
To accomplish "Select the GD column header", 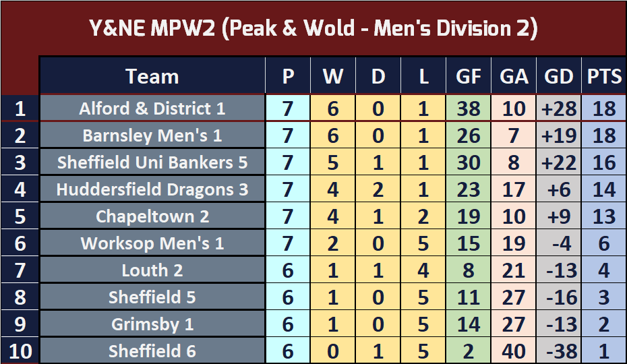I will point(558,76).
